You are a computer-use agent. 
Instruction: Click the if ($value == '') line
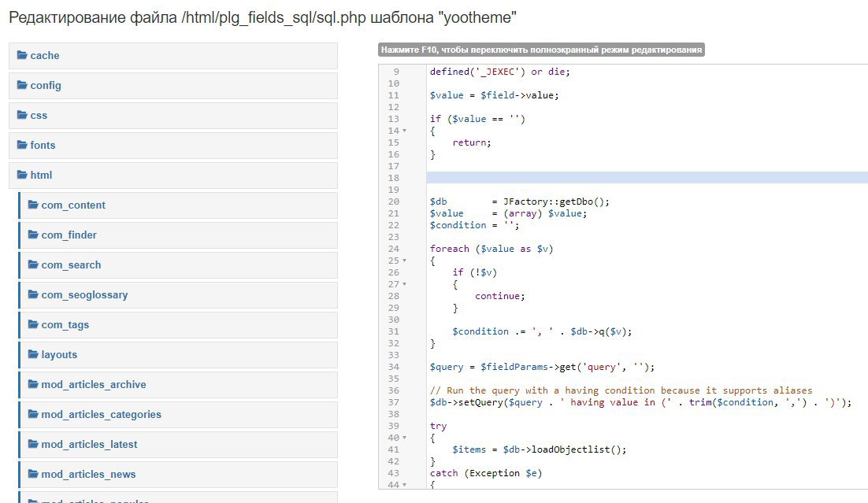click(x=477, y=118)
